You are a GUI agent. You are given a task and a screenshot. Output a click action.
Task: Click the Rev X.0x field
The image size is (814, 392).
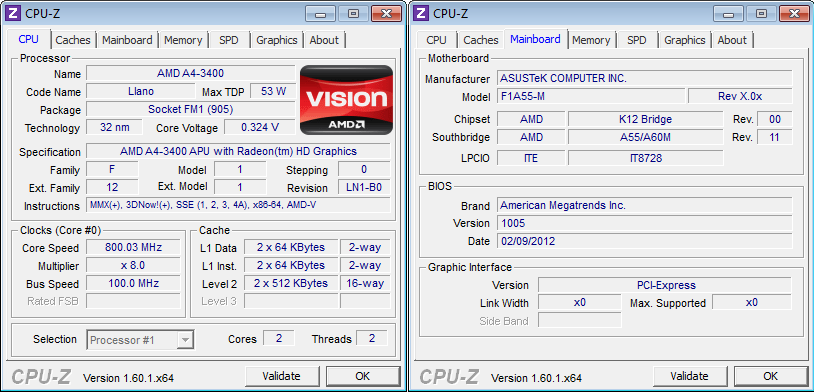740,97
